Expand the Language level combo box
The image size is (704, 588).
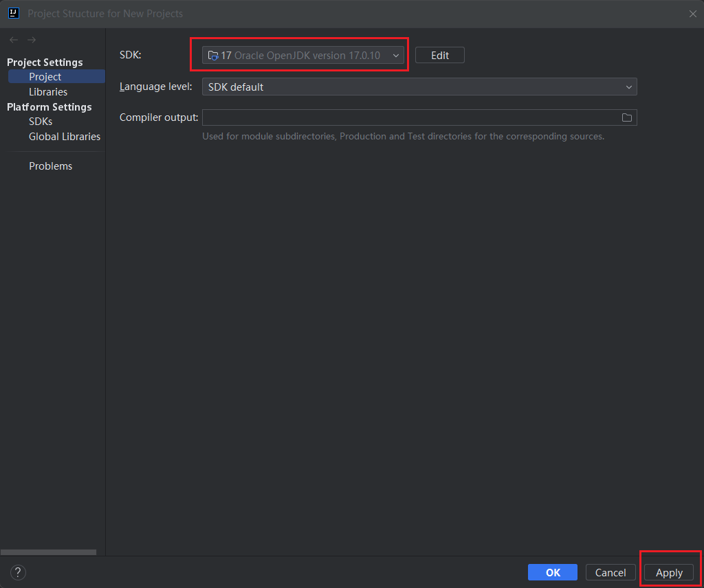(x=419, y=87)
